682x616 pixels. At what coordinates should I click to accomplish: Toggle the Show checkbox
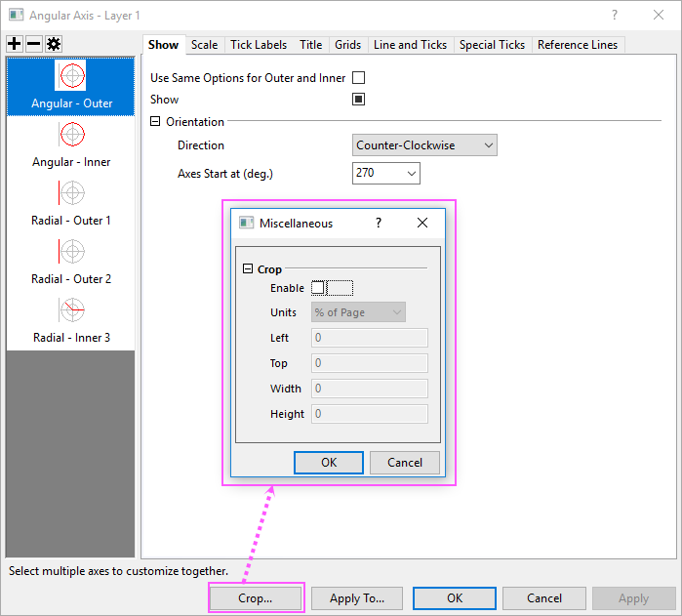click(358, 100)
